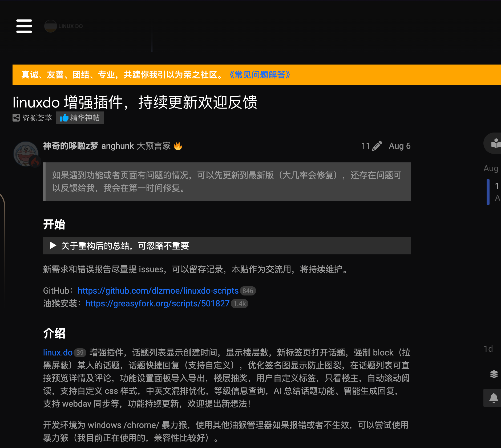Click the 846 link click counter
This screenshot has width=501, height=448.
[x=248, y=291]
